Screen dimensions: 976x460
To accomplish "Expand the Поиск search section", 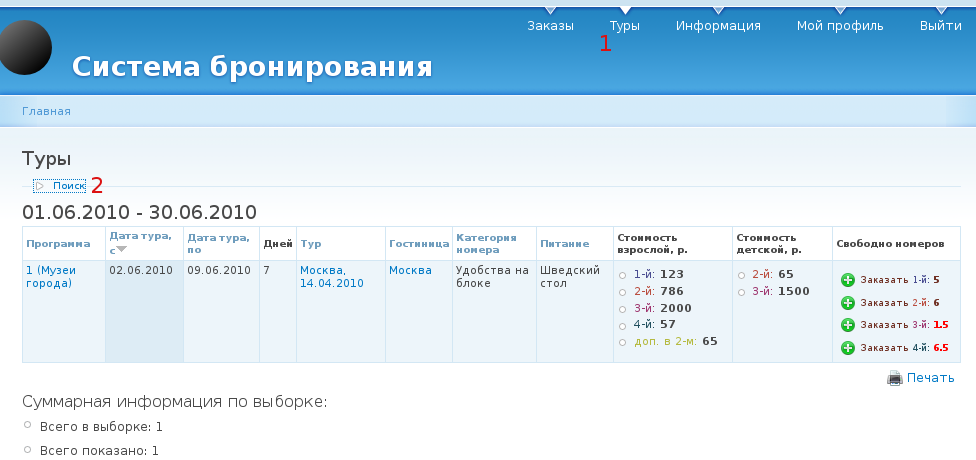I will (68, 185).
